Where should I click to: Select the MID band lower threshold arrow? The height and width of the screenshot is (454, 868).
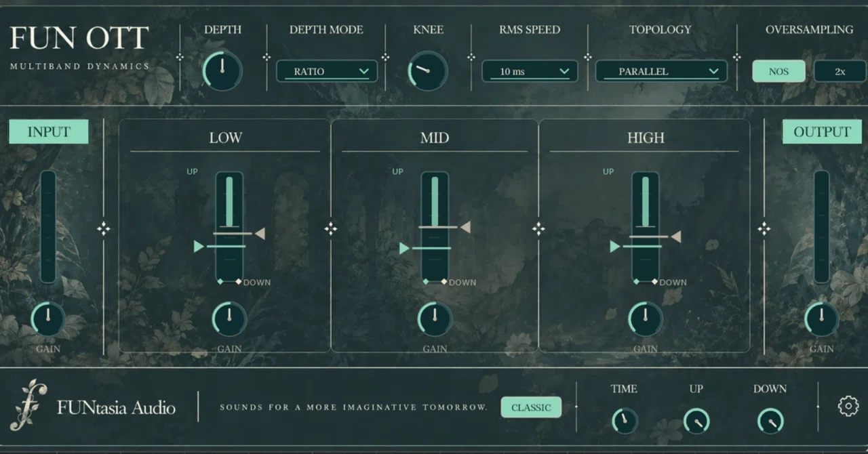404,249
